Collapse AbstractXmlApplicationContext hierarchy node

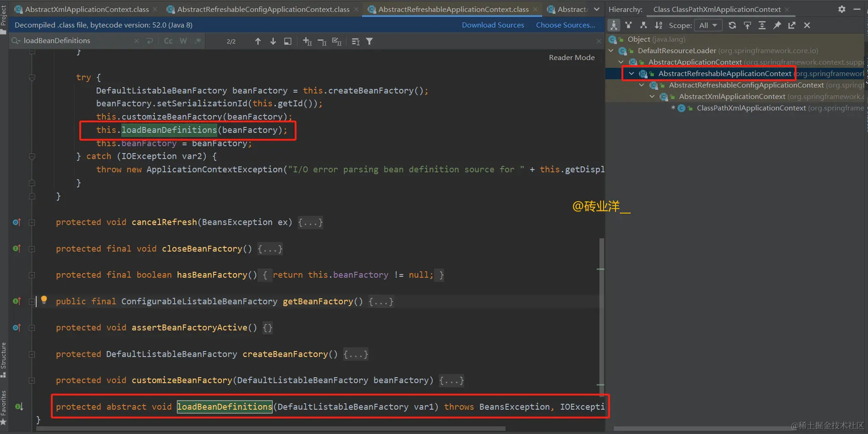click(652, 96)
